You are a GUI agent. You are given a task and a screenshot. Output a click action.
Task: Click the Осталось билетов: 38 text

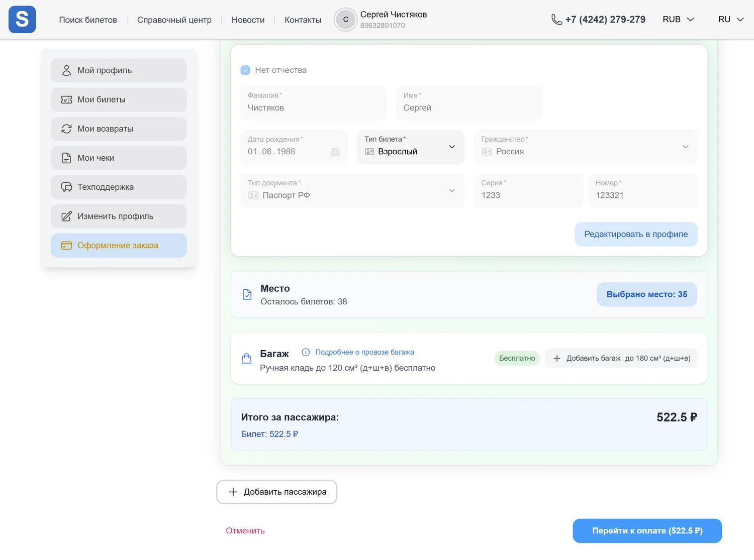[304, 302]
